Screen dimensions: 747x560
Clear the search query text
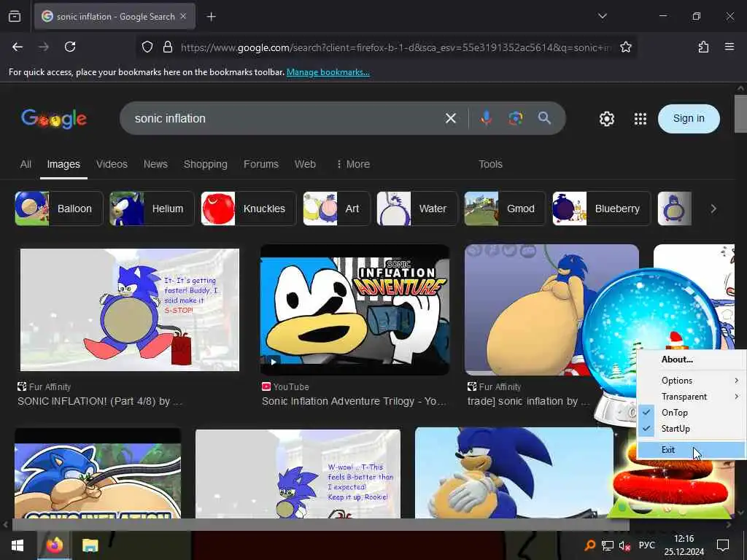pyautogui.click(x=450, y=118)
